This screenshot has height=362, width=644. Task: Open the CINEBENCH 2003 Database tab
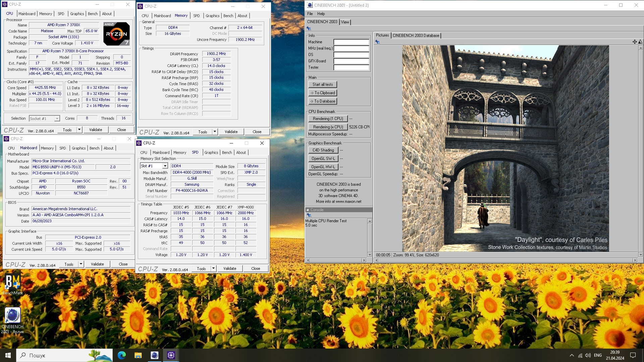pos(416,36)
